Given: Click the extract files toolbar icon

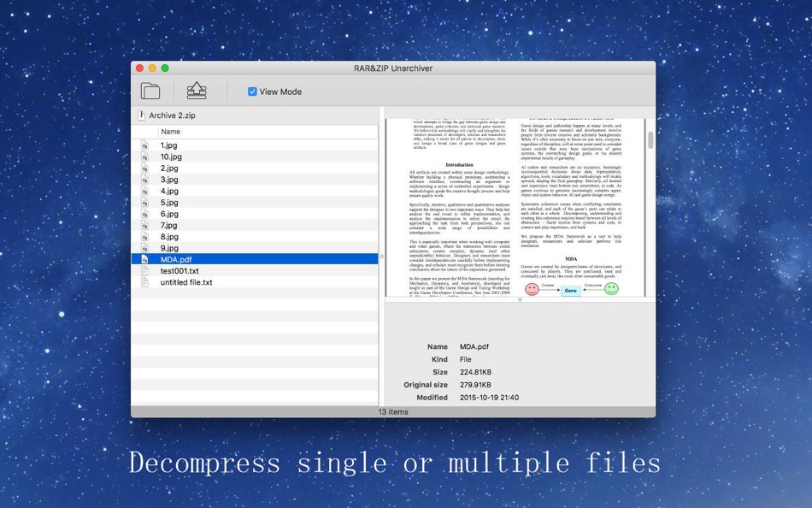Looking at the screenshot, I should tap(197, 91).
